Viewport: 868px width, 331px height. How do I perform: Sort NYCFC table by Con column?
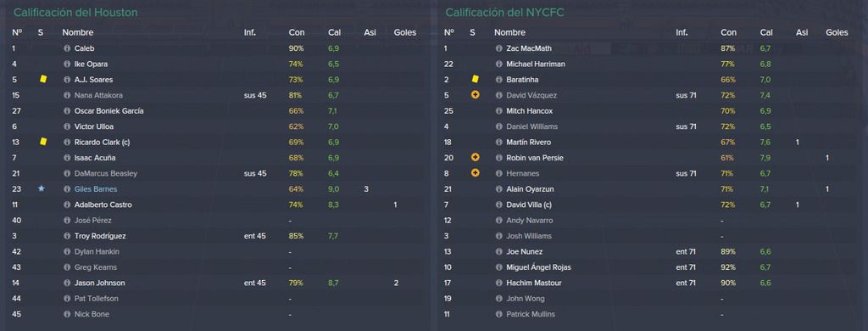click(728, 33)
